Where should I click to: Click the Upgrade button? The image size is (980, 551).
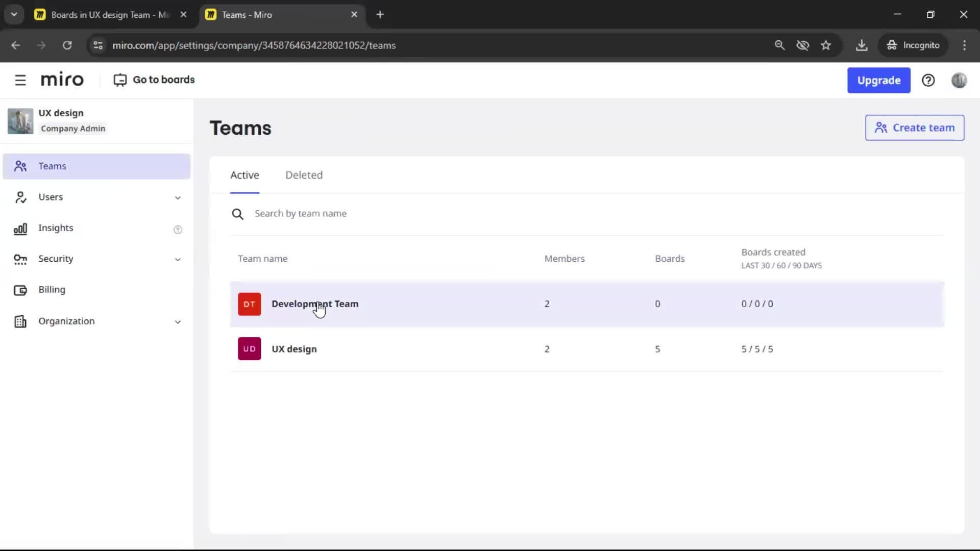(x=878, y=80)
